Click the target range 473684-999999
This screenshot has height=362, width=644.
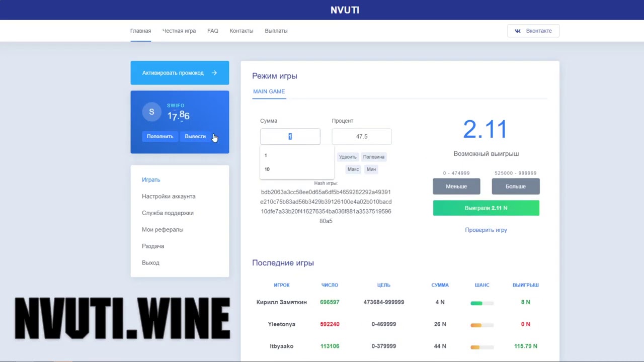[384, 302]
